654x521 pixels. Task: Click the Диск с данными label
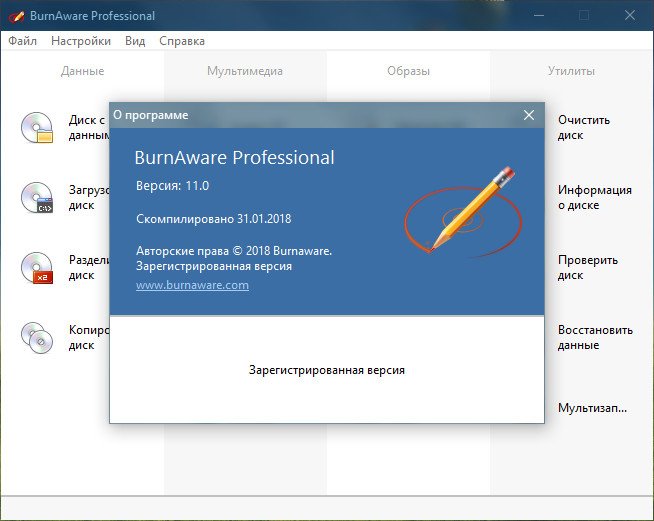click(88, 128)
